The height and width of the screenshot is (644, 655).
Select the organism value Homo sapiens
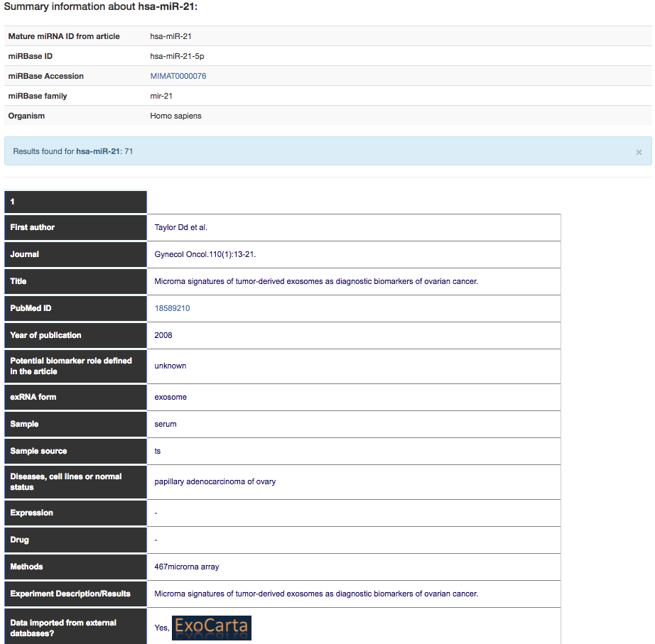(x=175, y=116)
